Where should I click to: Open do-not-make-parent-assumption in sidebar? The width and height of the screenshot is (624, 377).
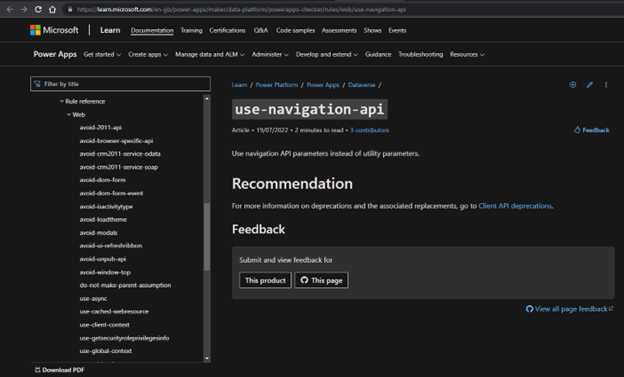pos(125,285)
